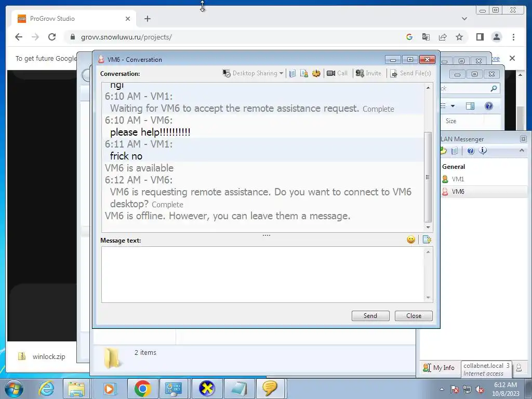Dismiss the Chrome info bar with X
This screenshot has width=532, height=399.
512,58
